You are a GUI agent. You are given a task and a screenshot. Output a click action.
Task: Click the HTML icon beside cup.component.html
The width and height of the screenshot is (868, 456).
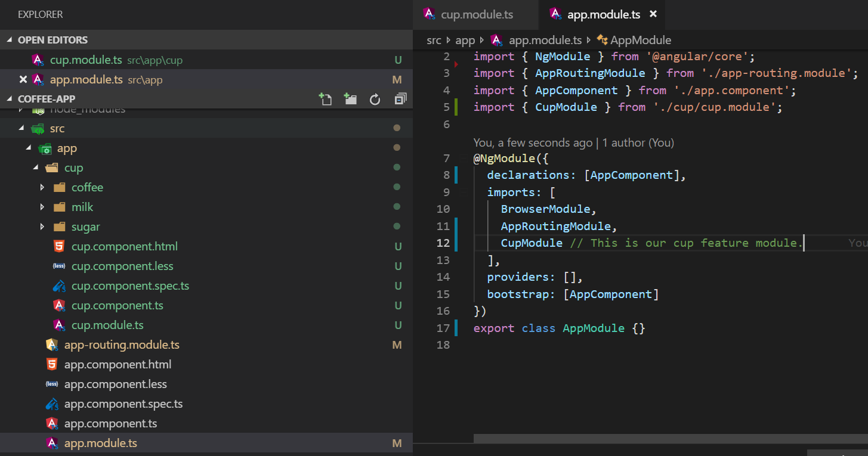coord(59,246)
